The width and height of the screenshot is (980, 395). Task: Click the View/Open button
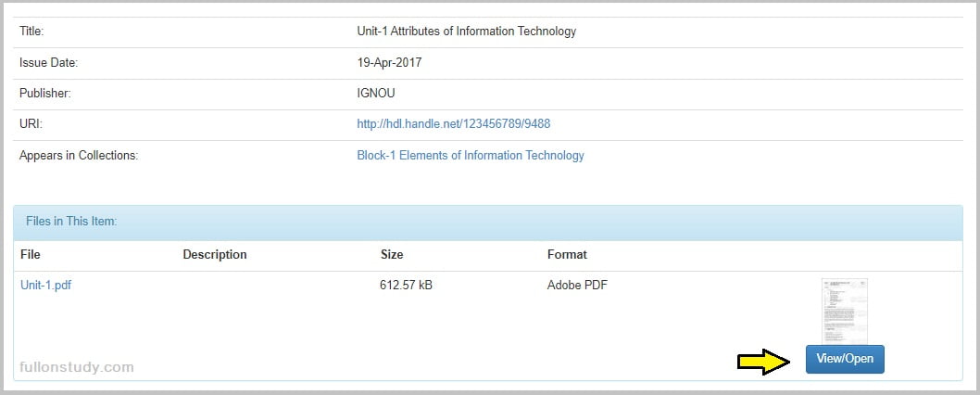point(845,359)
